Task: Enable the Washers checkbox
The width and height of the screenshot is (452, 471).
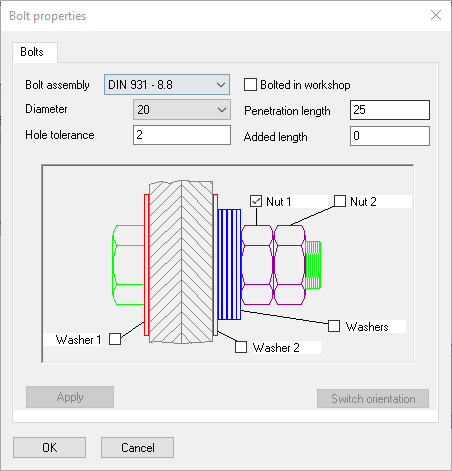Action: tap(334, 326)
